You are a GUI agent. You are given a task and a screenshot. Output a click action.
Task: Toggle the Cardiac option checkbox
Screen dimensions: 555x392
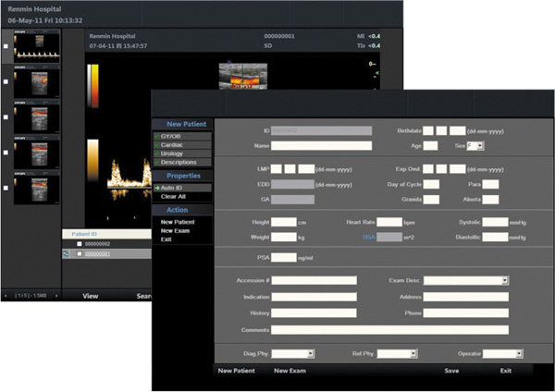[157, 144]
